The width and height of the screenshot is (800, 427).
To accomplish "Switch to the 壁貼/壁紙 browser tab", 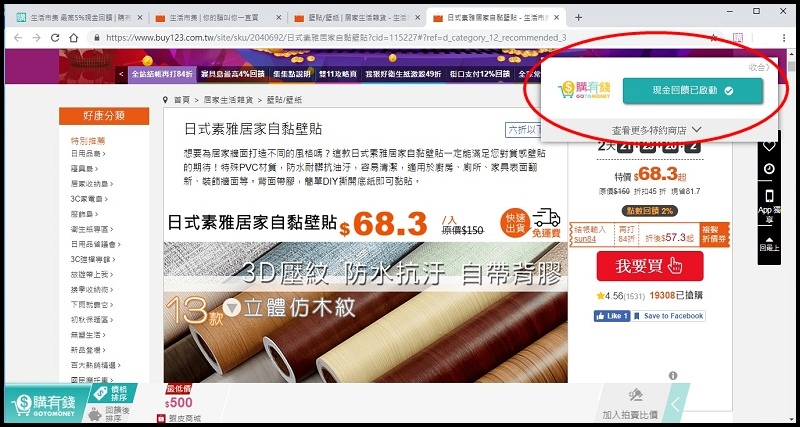I will (354, 18).
